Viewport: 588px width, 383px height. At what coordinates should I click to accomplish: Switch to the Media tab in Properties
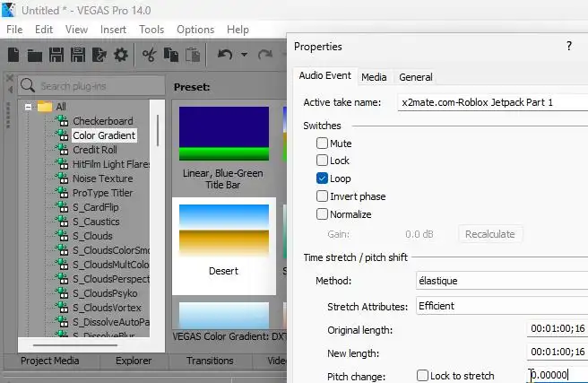(x=374, y=77)
